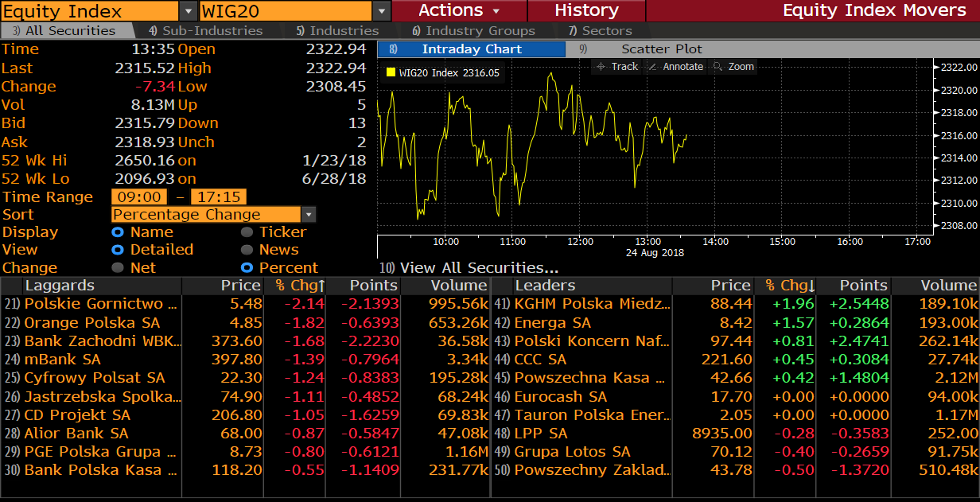Image resolution: width=980 pixels, height=502 pixels.
Task: Click the 09:00 start time field
Action: coord(139,197)
